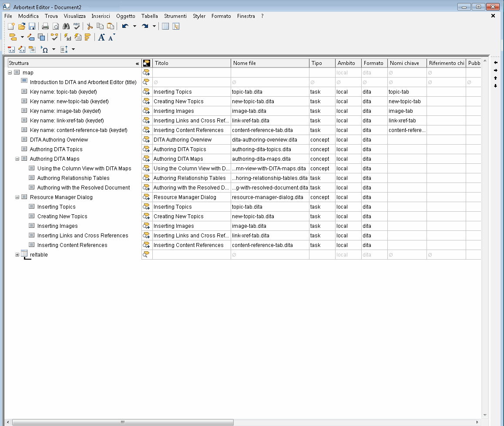Click the pencil code brackets icon
Viewport: 504px width, 426px height.
[21, 49]
